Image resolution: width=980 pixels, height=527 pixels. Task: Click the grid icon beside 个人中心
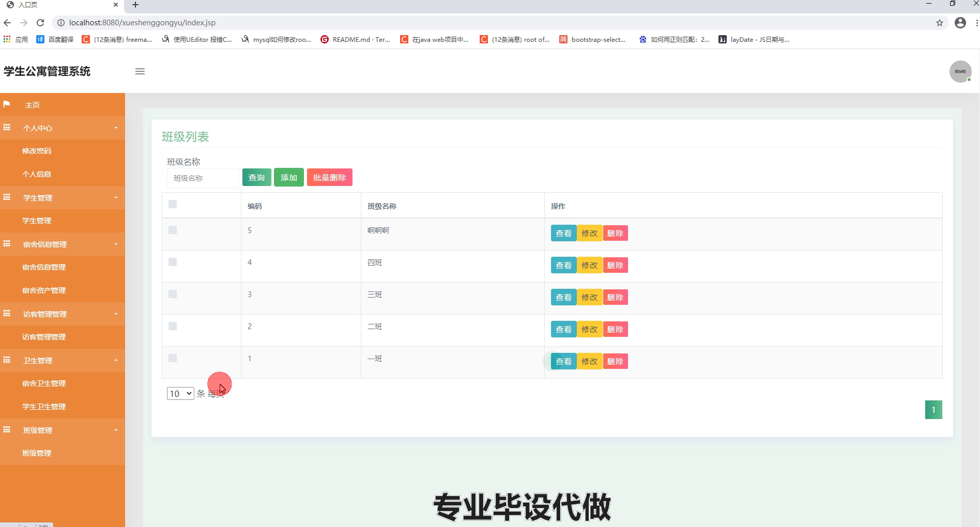7,128
